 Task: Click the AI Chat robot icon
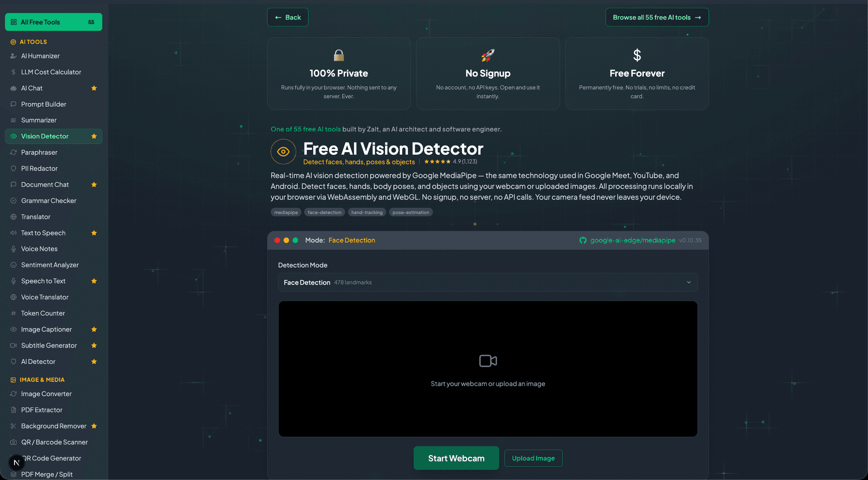14,88
